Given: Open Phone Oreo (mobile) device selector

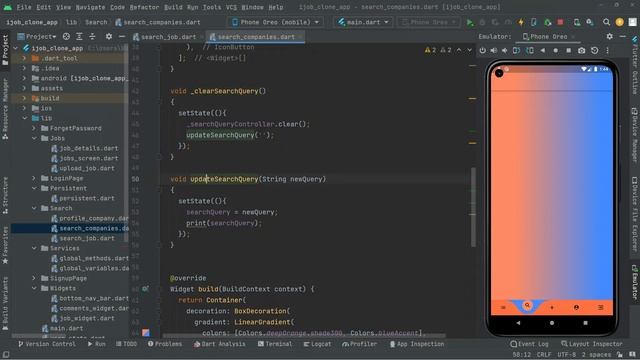Looking at the screenshot, I should [x=276, y=22].
